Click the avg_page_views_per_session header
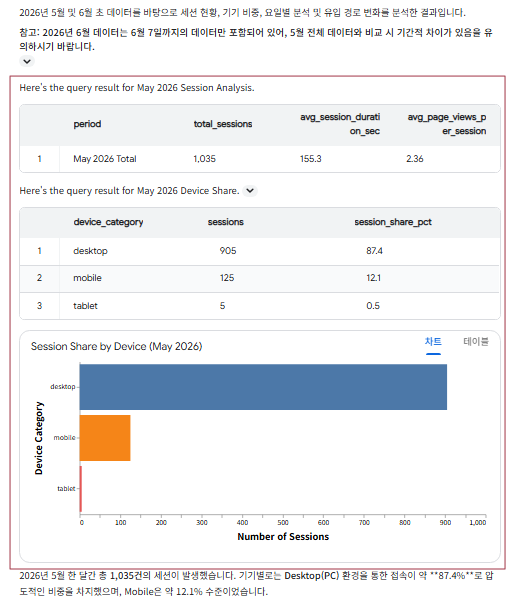The height and width of the screenshot is (604, 518). [x=446, y=124]
